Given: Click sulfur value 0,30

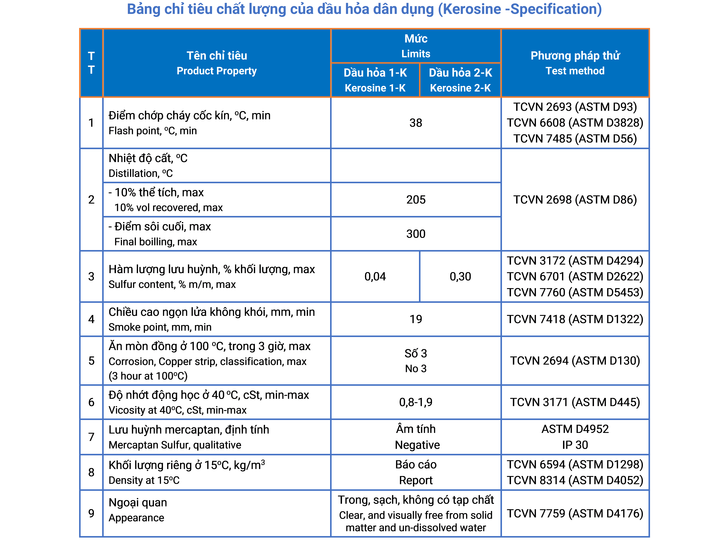Looking at the screenshot, I should pos(460,277).
